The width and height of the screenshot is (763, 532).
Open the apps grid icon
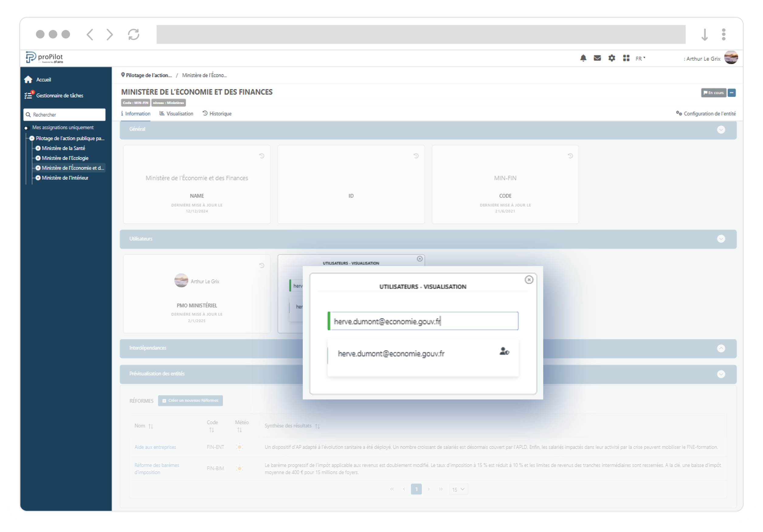(626, 58)
